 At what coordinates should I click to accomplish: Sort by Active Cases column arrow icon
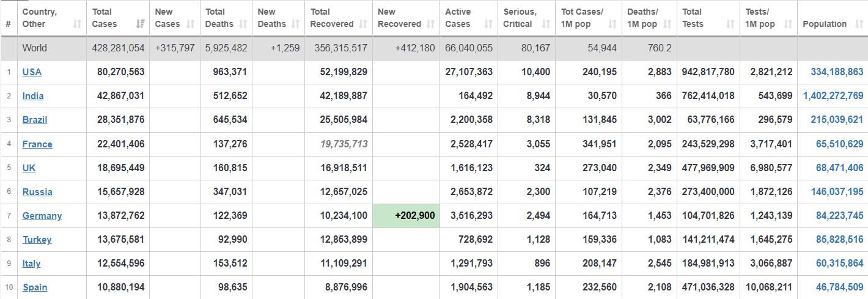point(488,24)
